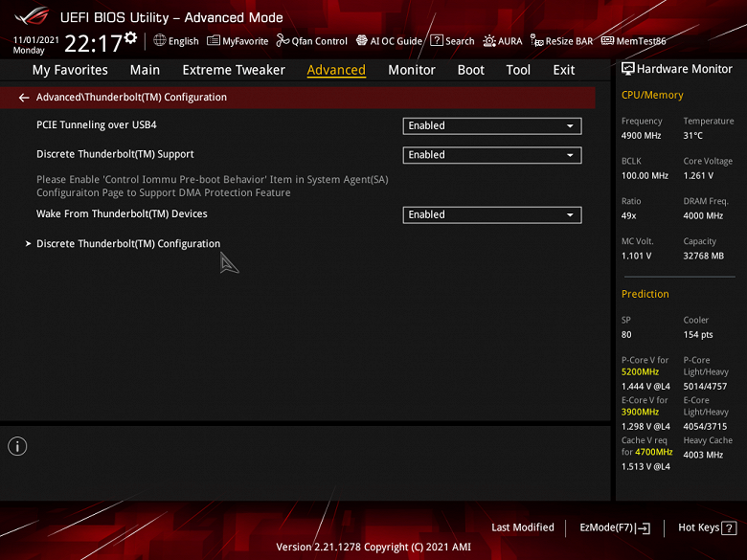Image resolution: width=747 pixels, height=560 pixels.
Task: Click Advanced\Thunderbolt(TM) Configuration breadcrumb text
Action: [131, 97]
